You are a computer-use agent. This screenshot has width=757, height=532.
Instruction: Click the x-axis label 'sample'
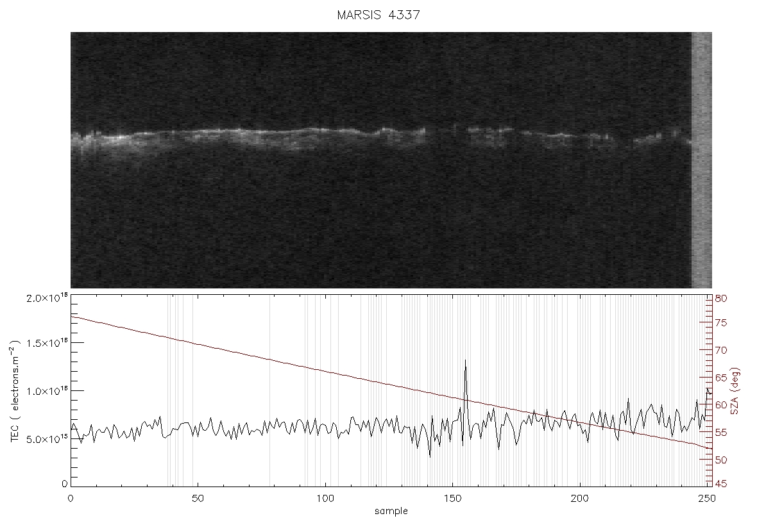pos(391,511)
